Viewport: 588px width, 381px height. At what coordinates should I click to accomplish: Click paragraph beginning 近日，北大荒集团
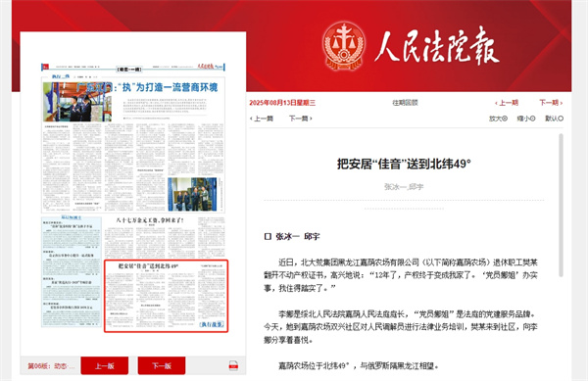click(401, 275)
